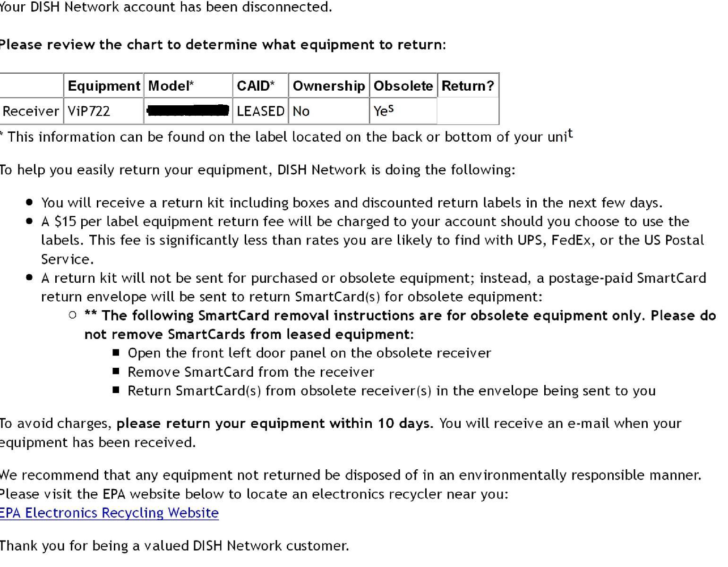Click 'Open the front left door panel' instruction
The width and height of the screenshot is (728, 567).
click(309, 353)
